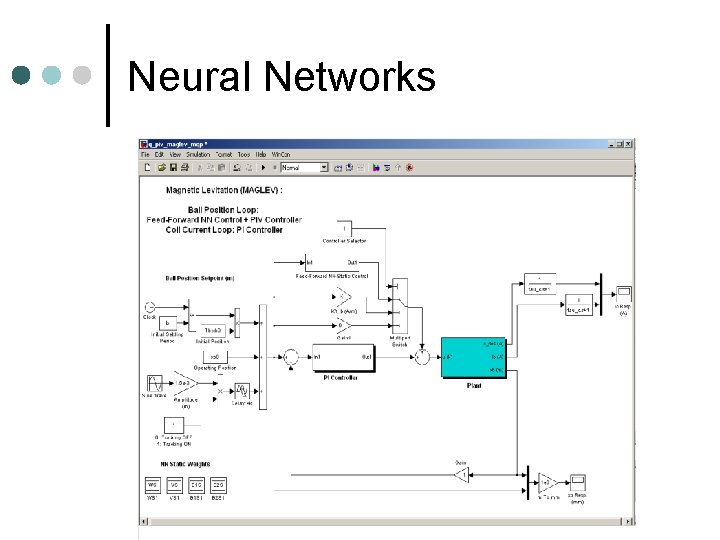
Task: Select the Operating Position x0 block
Action: point(215,357)
